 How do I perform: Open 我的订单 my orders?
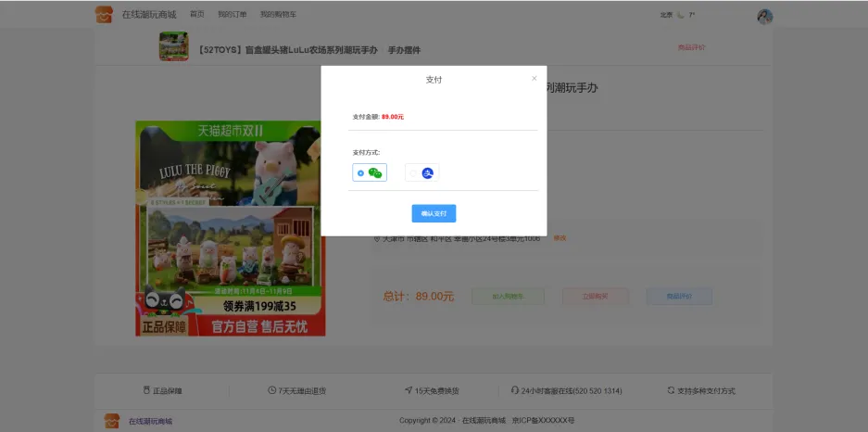click(232, 15)
